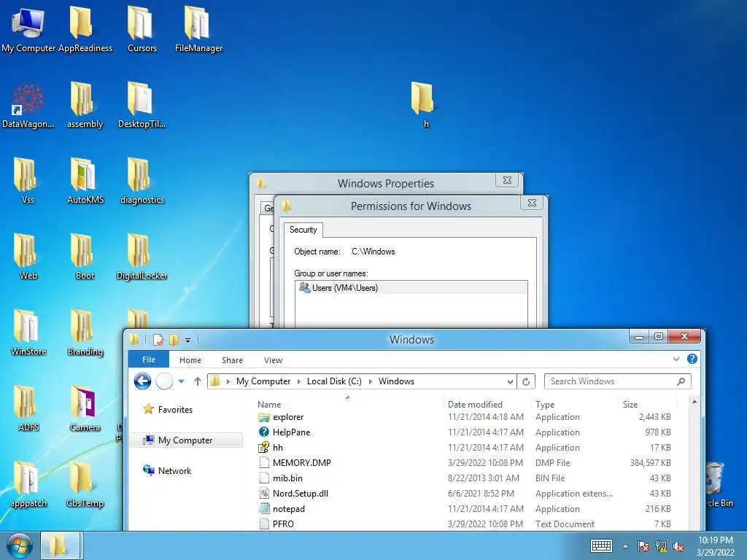Click Local Disk (C:) breadcrumb
Viewport: 747px width, 560px height.
(334, 381)
